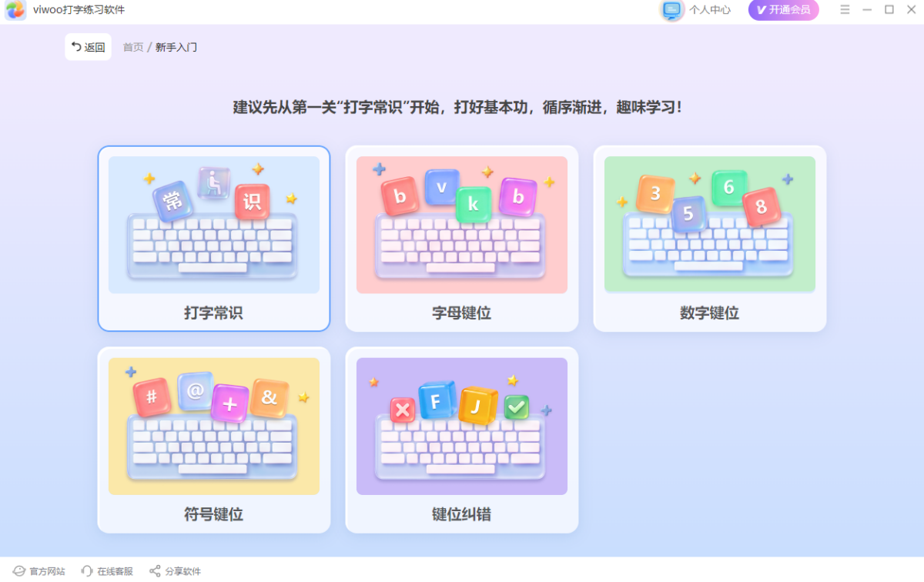Image resolution: width=924 pixels, height=582 pixels.
Task: Open the 符号键位 lesson thumbnail
Action: [214, 426]
